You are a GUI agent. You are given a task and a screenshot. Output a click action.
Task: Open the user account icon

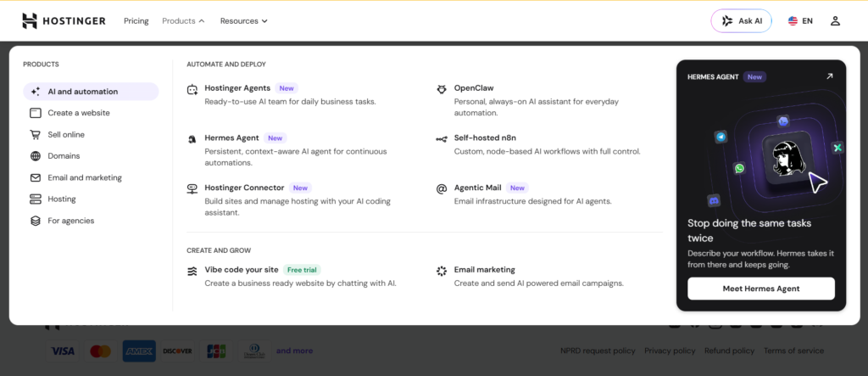click(835, 21)
